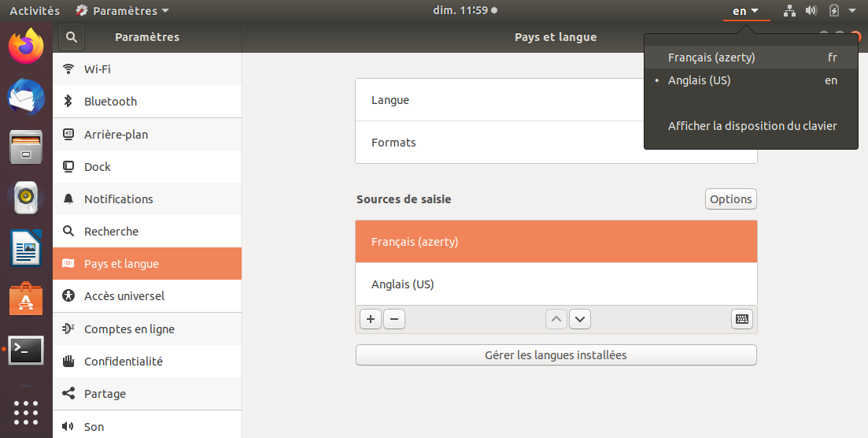Switch to Français (azerty) in keyboard menu
The width and height of the screenshot is (868, 438).
point(711,58)
